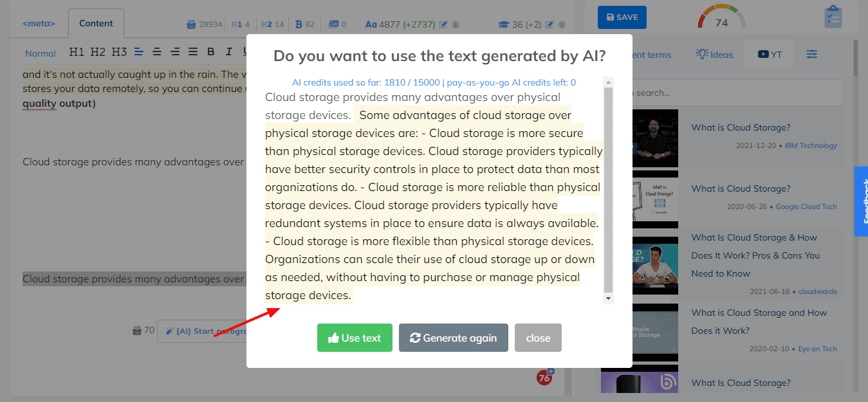Open the clipboard checklist icon
The width and height of the screenshot is (868, 402).
pos(833,17)
